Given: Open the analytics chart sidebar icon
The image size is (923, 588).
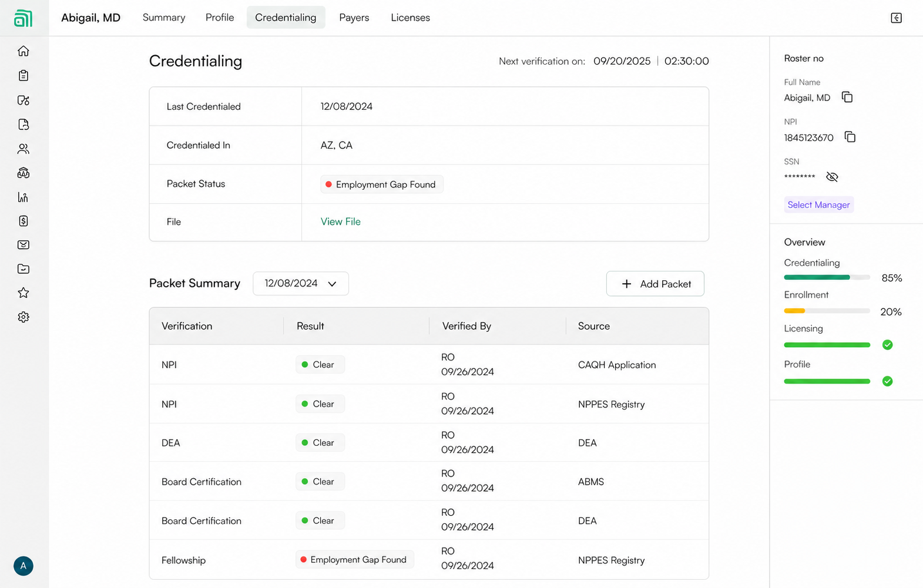Looking at the screenshot, I should (24, 197).
